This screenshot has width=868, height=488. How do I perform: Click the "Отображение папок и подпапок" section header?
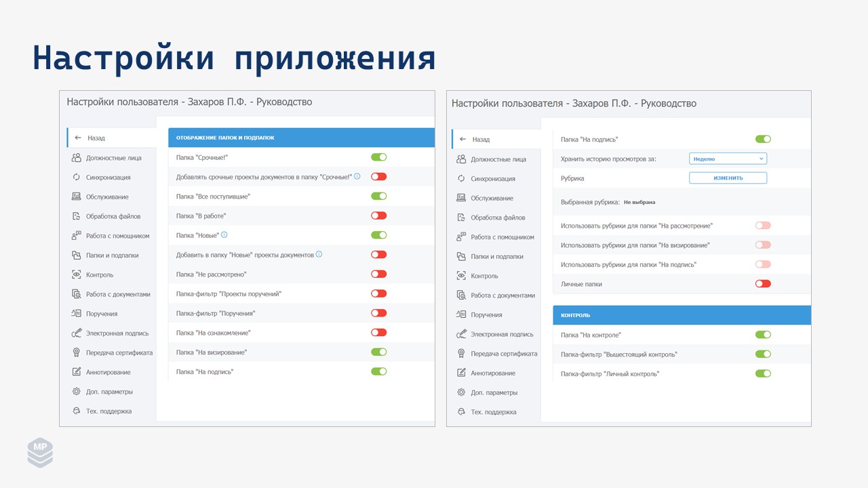click(x=300, y=138)
